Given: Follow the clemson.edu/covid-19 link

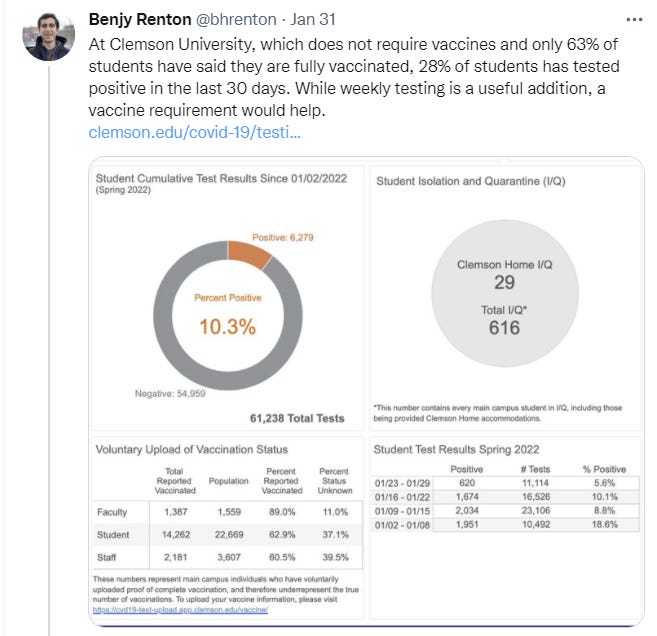Looking at the screenshot, I should 194,132.
